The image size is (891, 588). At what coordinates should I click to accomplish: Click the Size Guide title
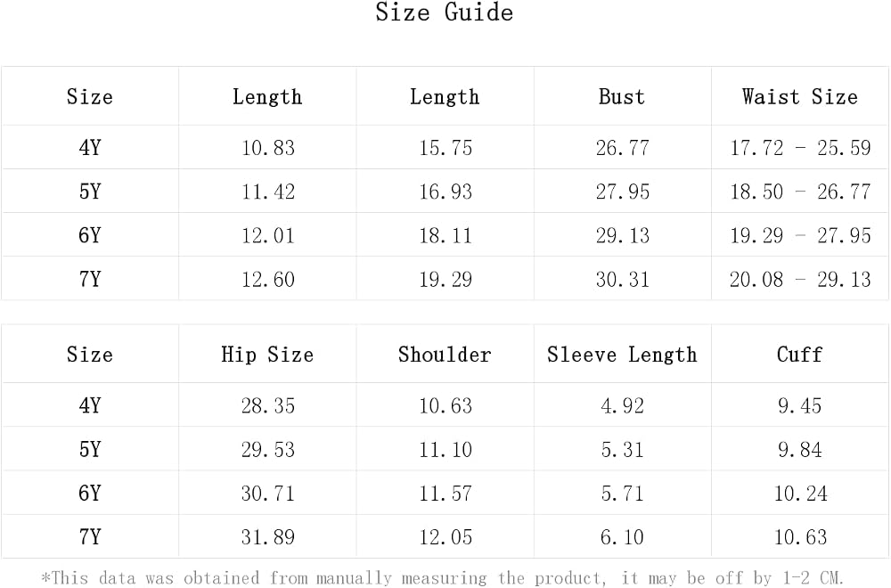[x=445, y=12]
